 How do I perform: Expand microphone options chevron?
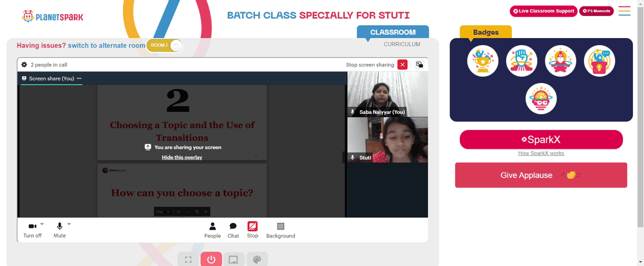click(x=69, y=223)
